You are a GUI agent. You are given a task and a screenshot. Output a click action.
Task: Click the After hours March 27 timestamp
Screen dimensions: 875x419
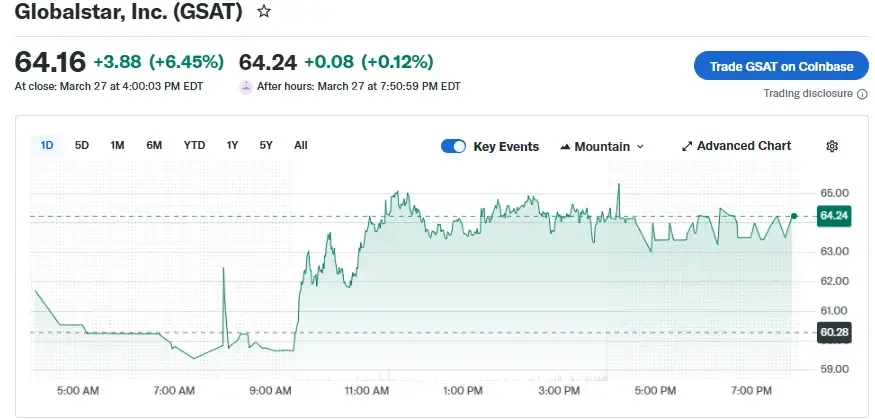[358, 86]
